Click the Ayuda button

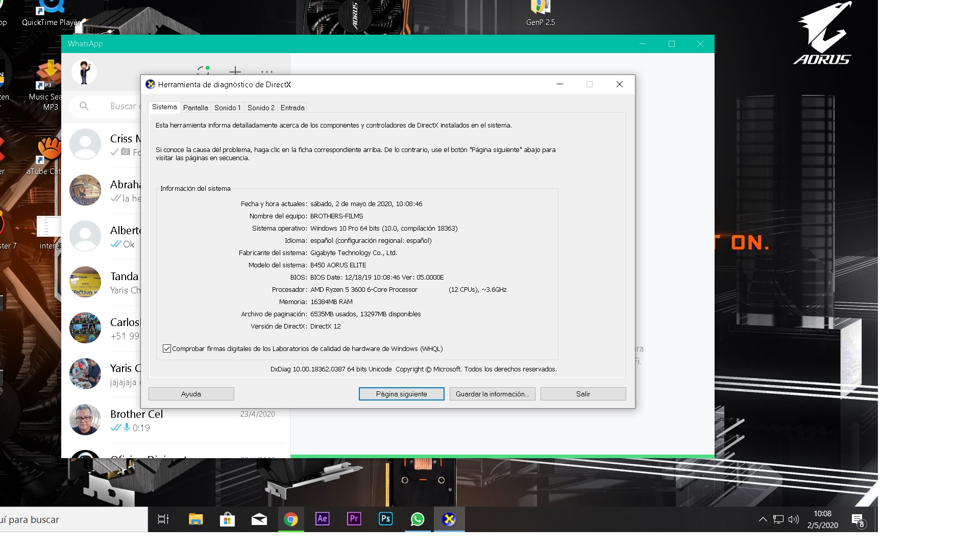pyautogui.click(x=191, y=394)
